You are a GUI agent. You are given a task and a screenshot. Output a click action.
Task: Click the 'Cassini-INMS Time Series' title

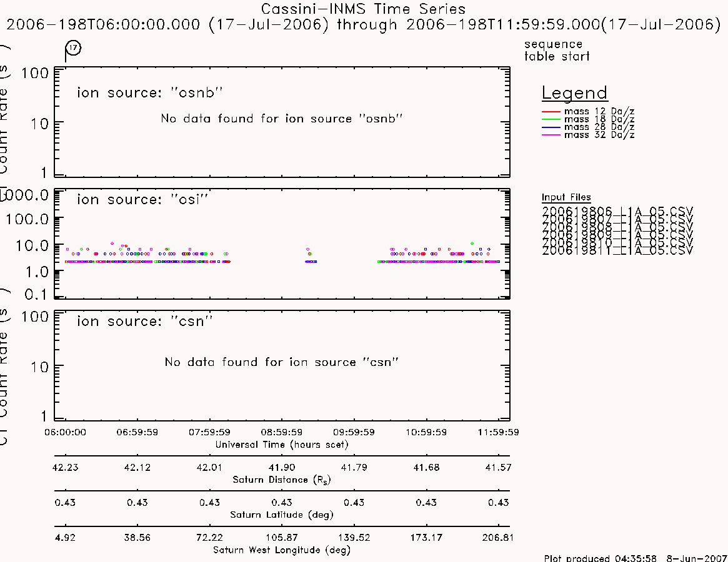(363, 9)
